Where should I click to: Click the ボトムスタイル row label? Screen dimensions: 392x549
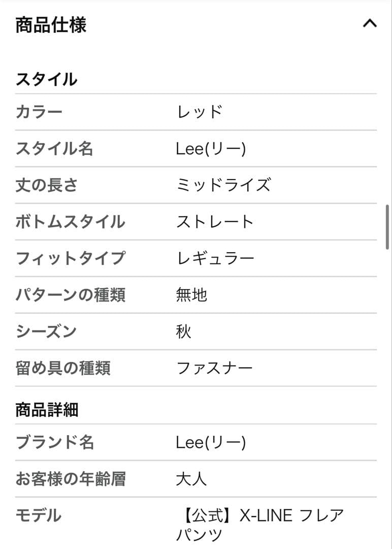point(70,222)
